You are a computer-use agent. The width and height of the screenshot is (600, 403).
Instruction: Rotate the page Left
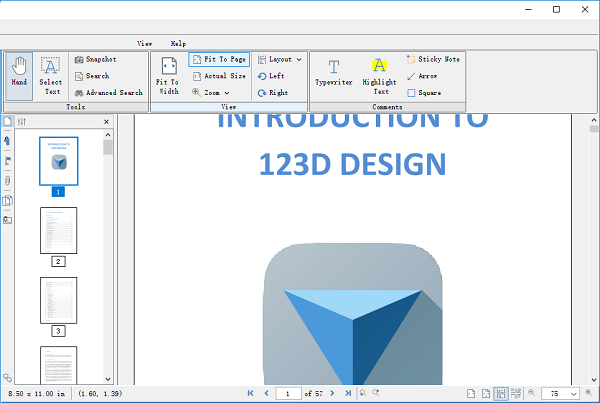(x=271, y=76)
